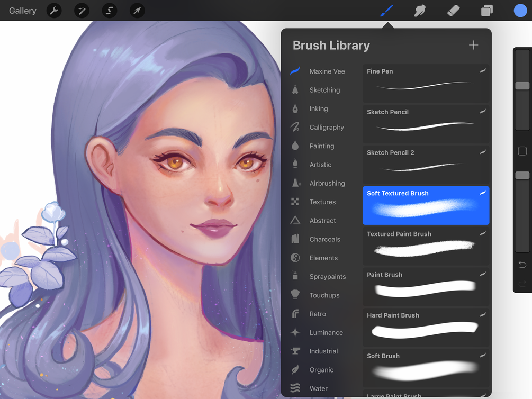532x399 pixels.
Task: Select the Sketch Pencil brush
Action: click(x=426, y=124)
